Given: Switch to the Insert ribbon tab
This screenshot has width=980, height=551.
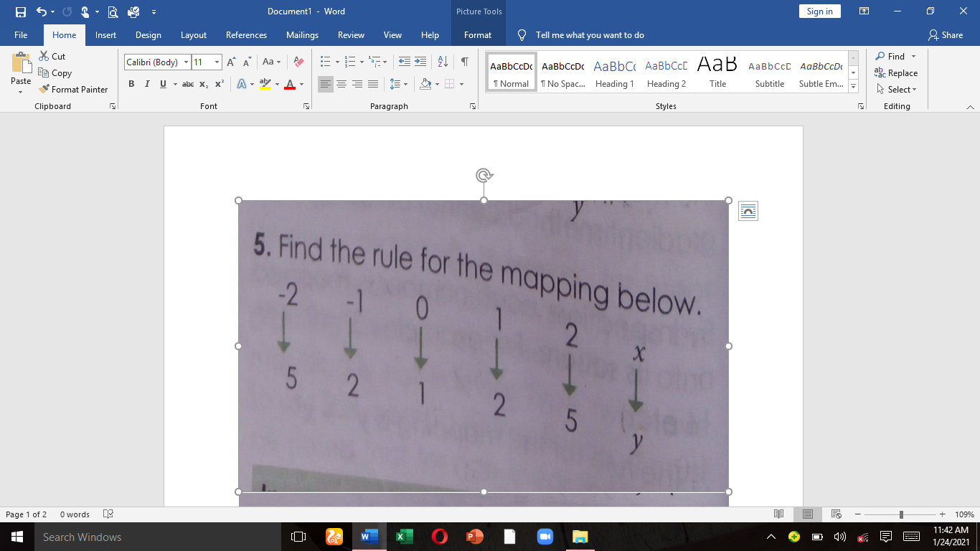Looking at the screenshot, I should click(105, 34).
